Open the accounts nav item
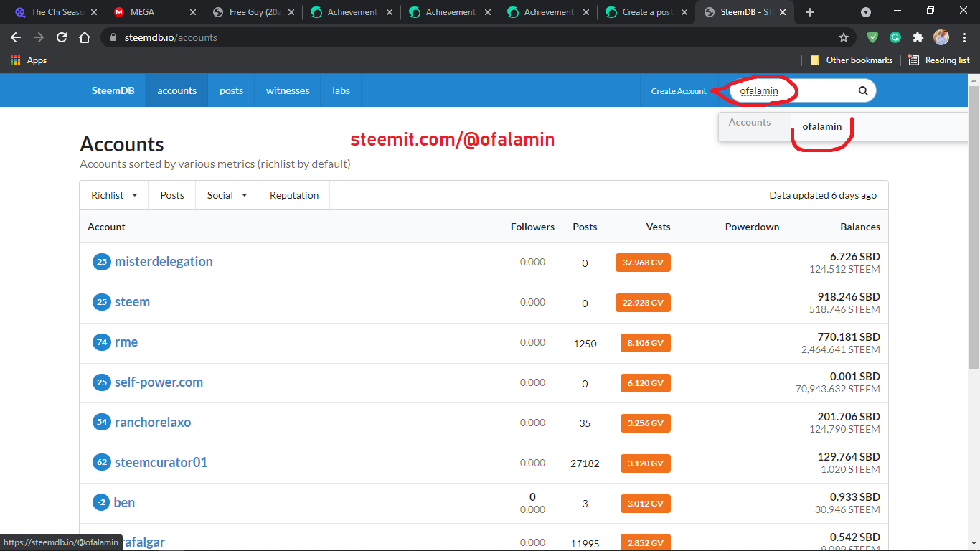The image size is (980, 551). click(177, 90)
